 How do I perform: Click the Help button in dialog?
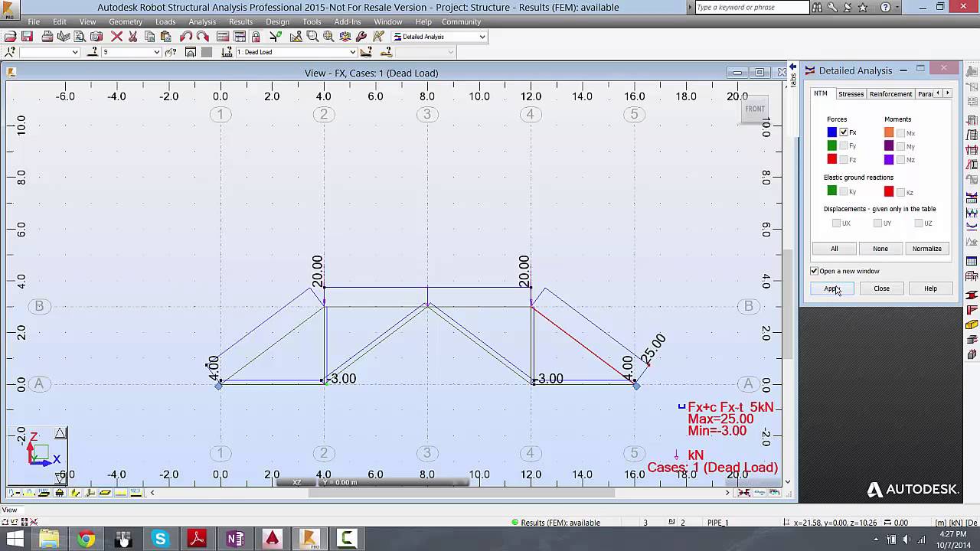(930, 289)
